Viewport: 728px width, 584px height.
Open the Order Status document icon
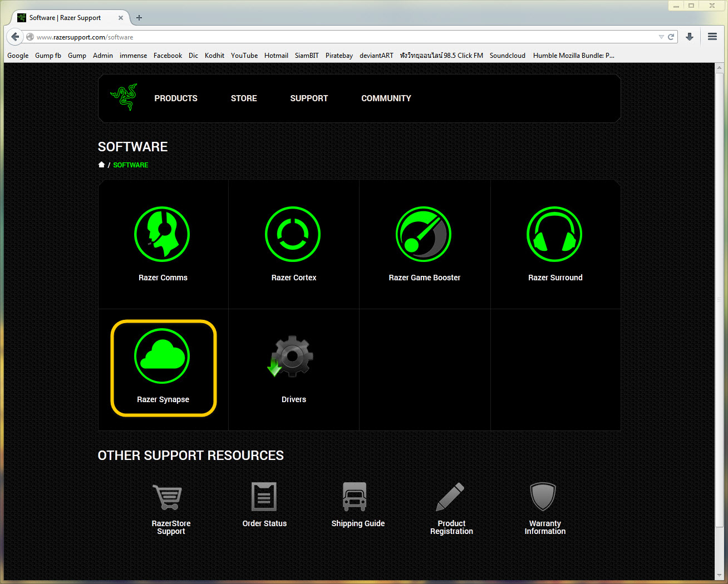tap(264, 497)
